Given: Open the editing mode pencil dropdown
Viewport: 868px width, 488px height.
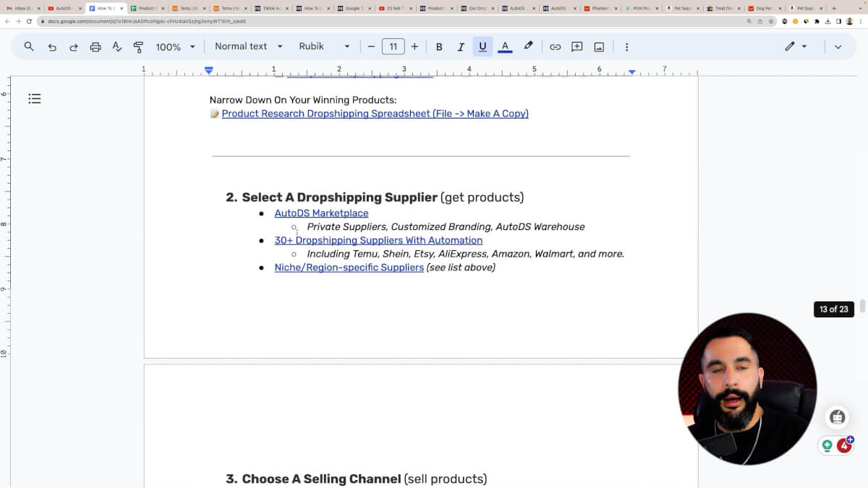Looking at the screenshot, I should [x=796, y=46].
